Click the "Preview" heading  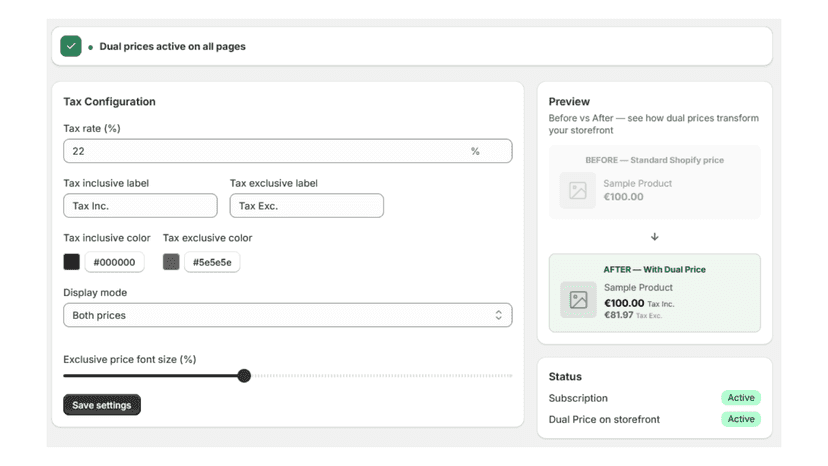569,101
